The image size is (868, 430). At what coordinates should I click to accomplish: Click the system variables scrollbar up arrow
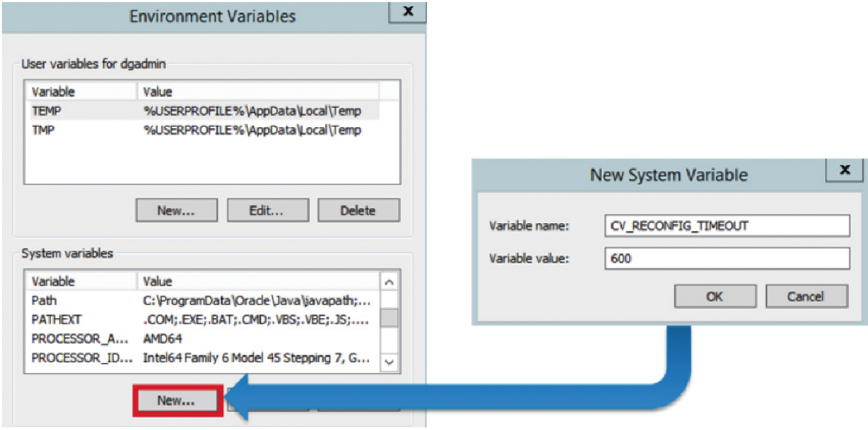[389, 283]
